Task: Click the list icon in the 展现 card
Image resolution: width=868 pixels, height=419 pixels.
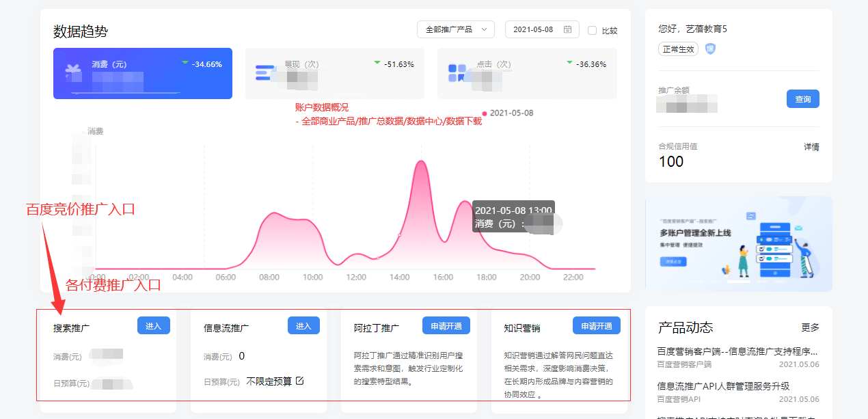Action: coord(265,73)
